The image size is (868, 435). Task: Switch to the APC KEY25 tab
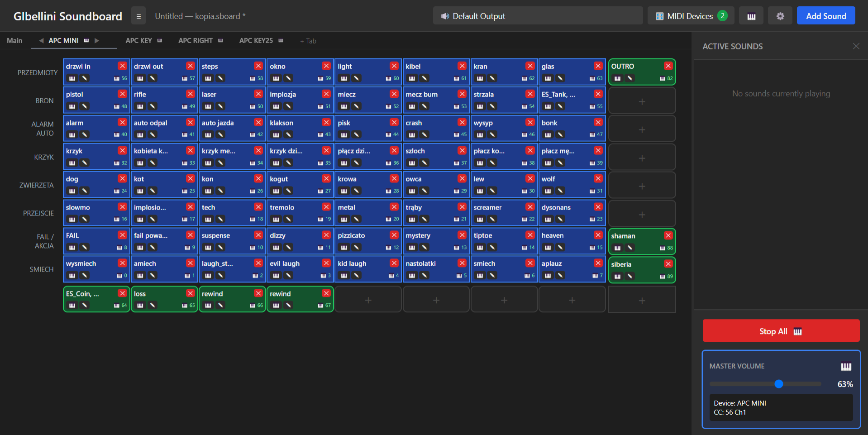256,40
